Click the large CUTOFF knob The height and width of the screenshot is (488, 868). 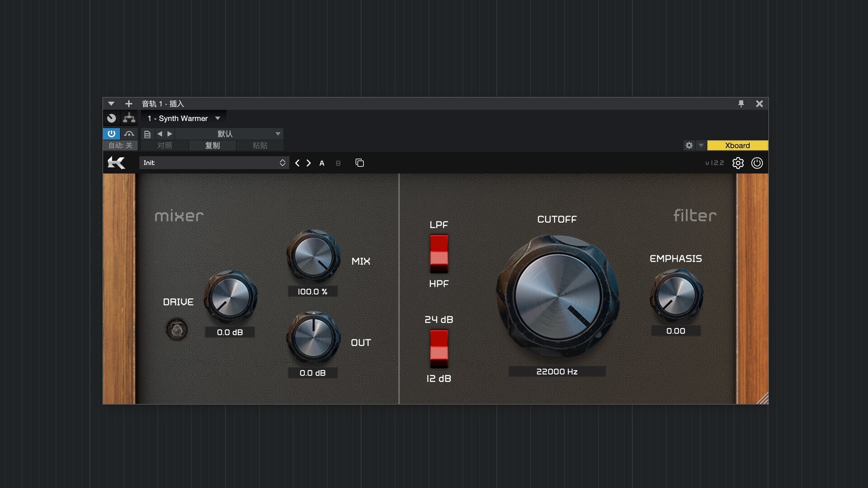pos(557,297)
